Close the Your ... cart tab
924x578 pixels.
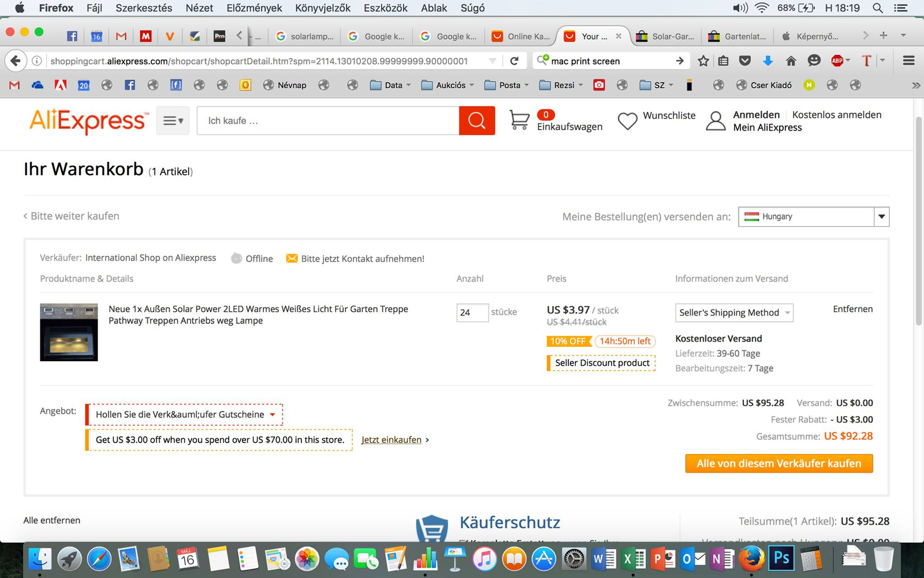click(x=619, y=36)
